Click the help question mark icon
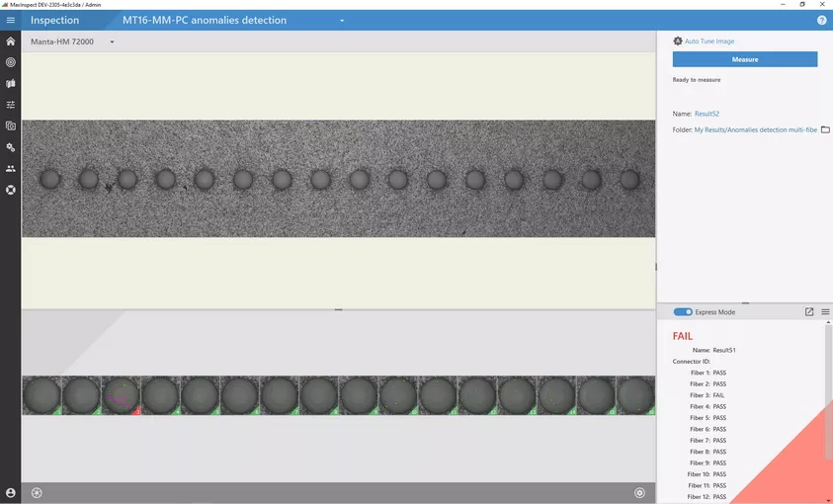Image resolution: width=833 pixels, height=504 pixels. pos(822,20)
